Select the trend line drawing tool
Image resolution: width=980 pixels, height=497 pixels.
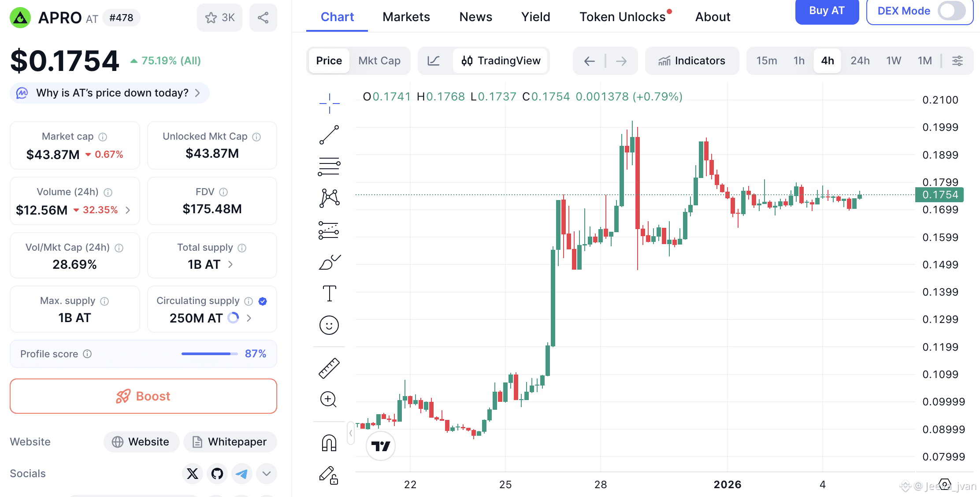(329, 135)
